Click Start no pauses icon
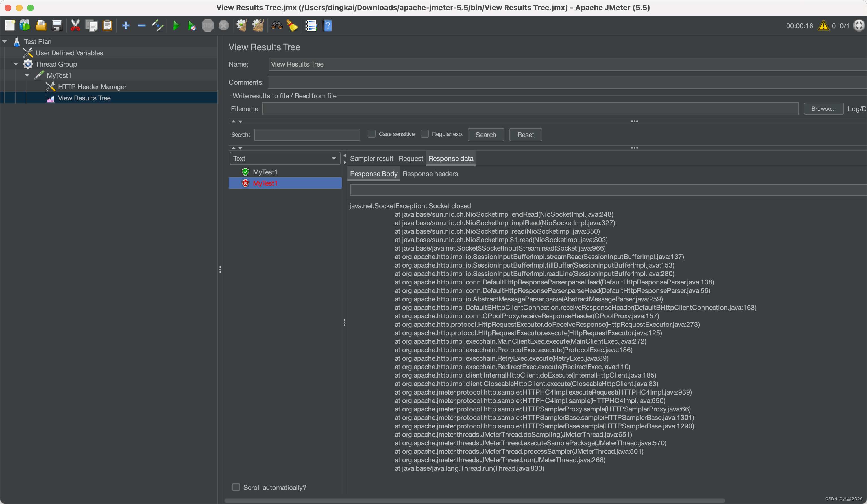The image size is (867, 504). pos(192,25)
